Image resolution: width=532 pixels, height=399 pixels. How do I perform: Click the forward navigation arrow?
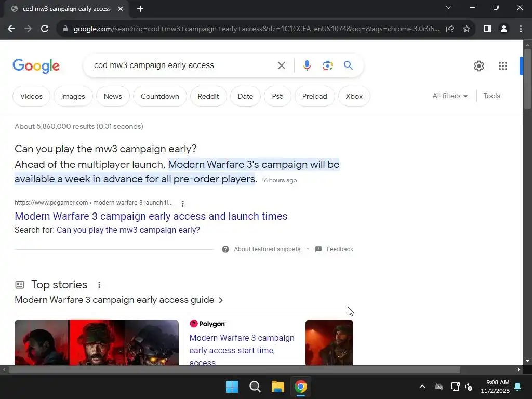coord(28,29)
